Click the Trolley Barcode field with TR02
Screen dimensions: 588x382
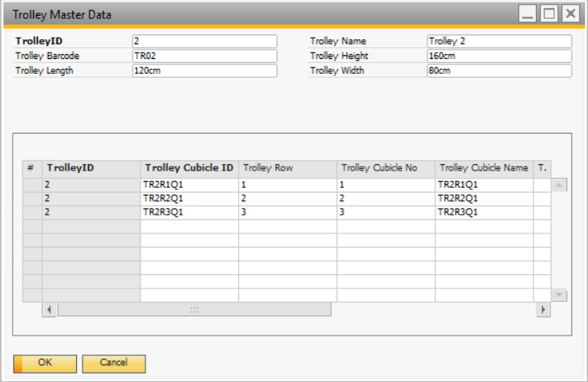(x=204, y=56)
